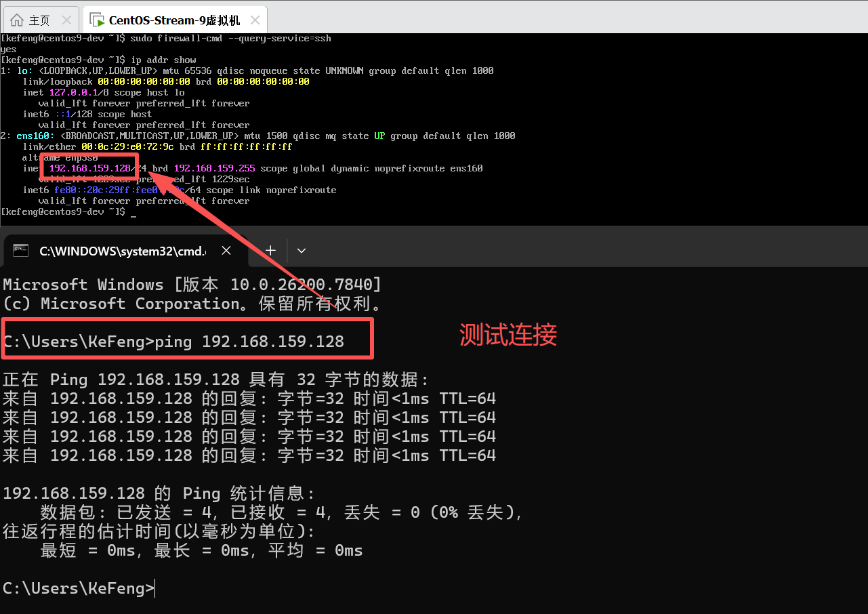Click the broadcast address 192.168.159.255
This screenshot has height=614, width=868.
point(214,169)
